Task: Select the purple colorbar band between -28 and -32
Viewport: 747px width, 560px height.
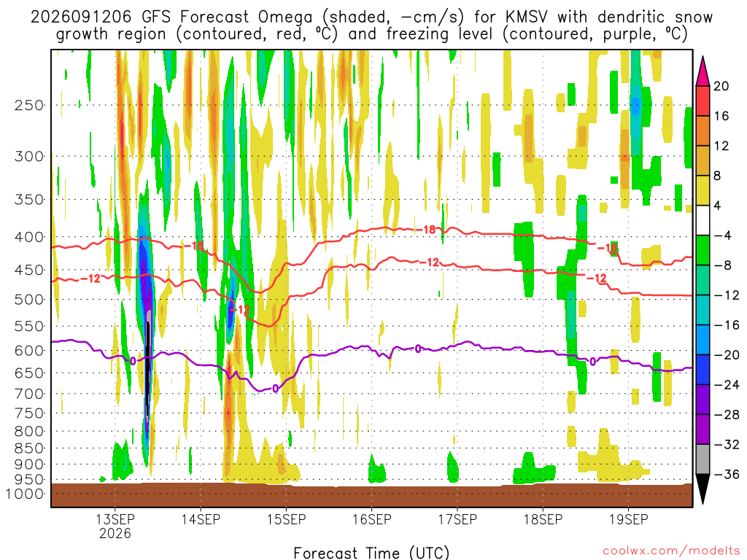Action: [703, 429]
